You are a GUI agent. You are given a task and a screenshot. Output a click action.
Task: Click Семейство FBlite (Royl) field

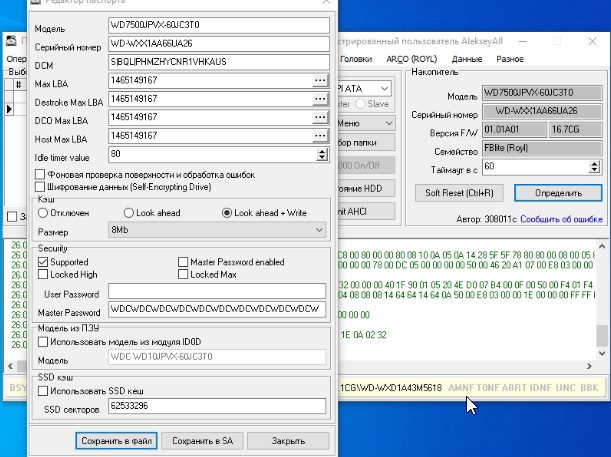pyautogui.click(x=542, y=148)
